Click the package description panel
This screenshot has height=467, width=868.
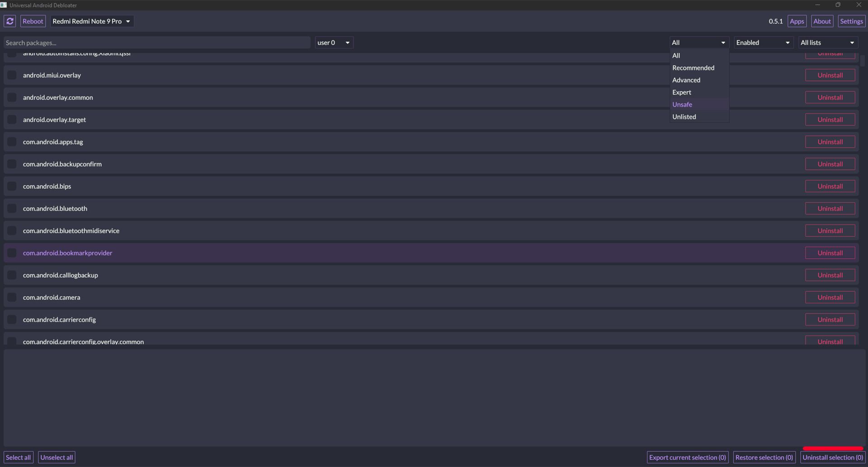434,398
